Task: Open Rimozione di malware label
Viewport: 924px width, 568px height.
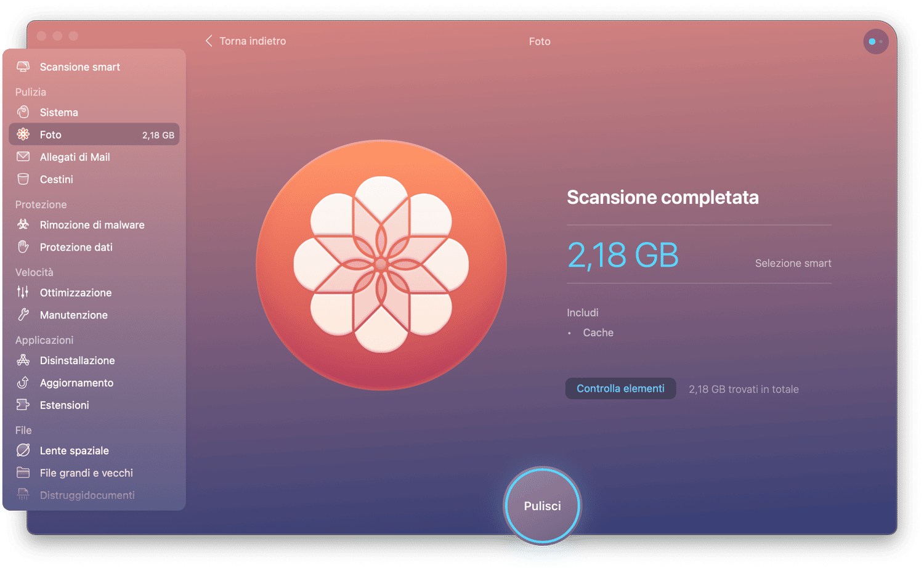Action: (92, 225)
